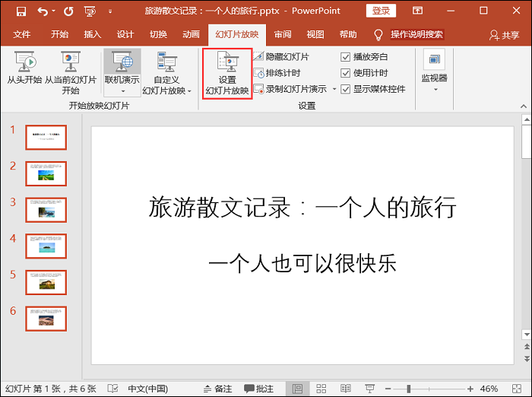Open the File (文件) menu
This screenshot has width=532, height=397.
(22, 34)
